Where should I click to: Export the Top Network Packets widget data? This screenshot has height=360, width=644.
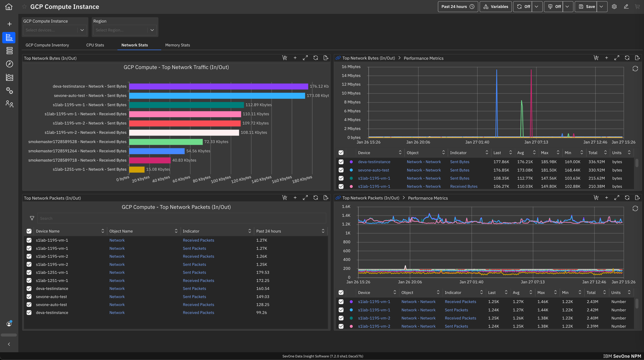coord(326,198)
